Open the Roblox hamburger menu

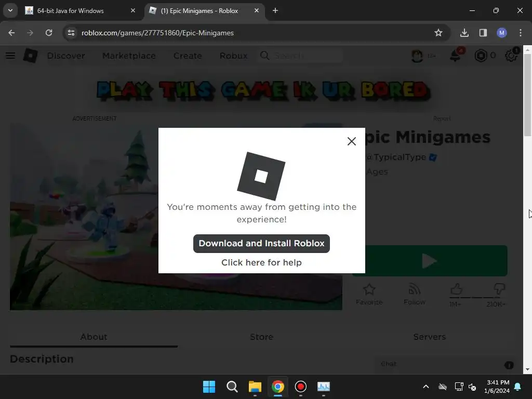point(10,55)
